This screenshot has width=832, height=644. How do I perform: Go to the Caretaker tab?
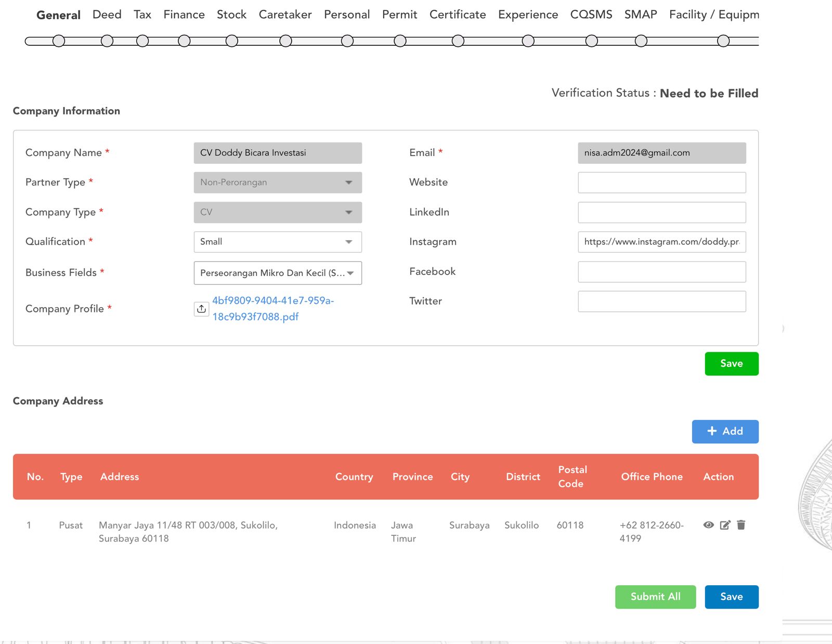click(x=285, y=15)
